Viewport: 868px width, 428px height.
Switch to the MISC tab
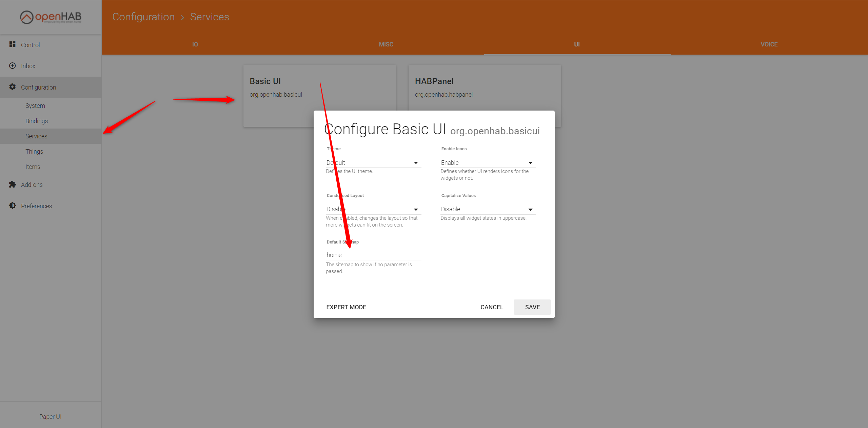(x=386, y=44)
